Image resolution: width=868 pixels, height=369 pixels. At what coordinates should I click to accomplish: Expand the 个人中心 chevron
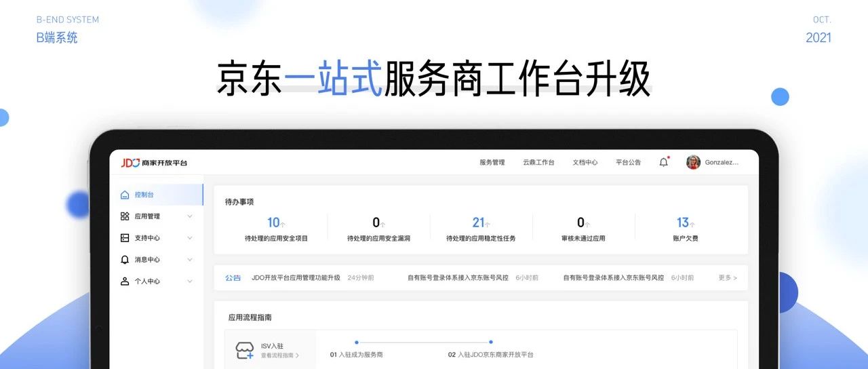(x=190, y=281)
